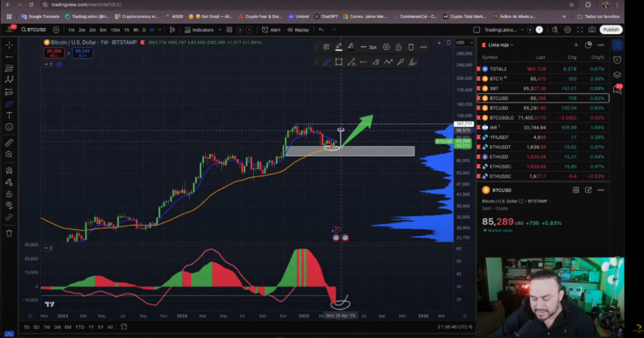
Task: Switch to D timeframe
Action: tap(144, 30)
